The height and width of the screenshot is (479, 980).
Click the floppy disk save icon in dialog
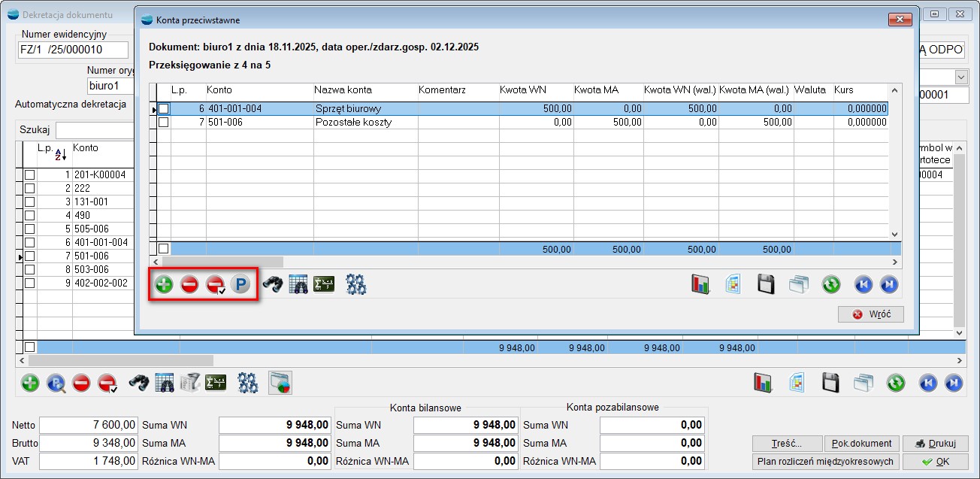tap(766, 284)
